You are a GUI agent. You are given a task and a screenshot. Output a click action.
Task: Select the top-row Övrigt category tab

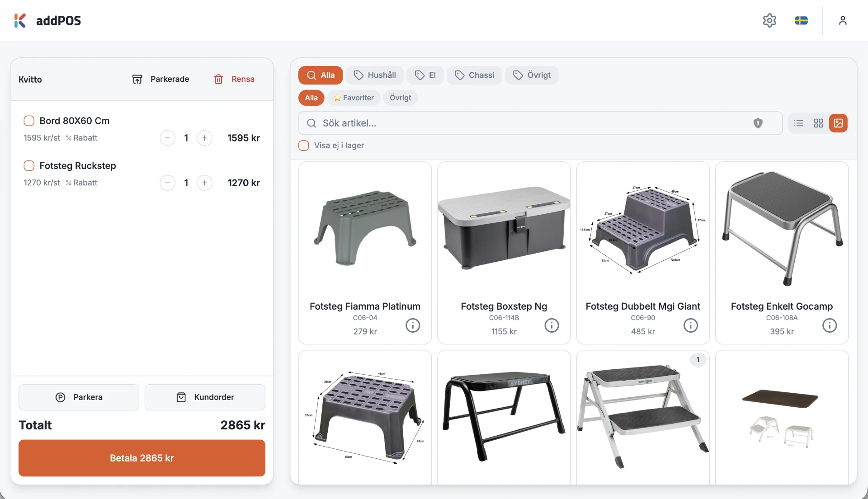tap(532, 75)
